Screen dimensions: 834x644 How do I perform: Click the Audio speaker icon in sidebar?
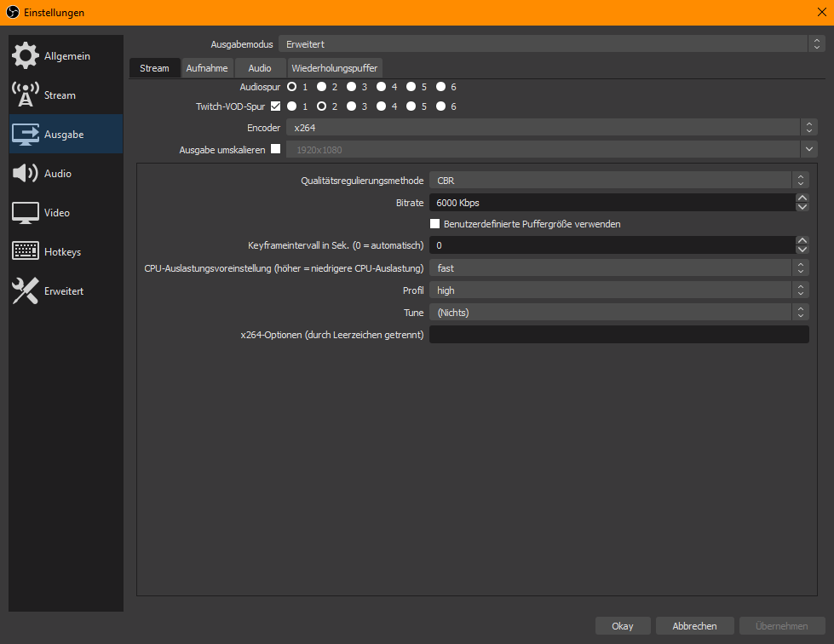click(x=25, y=174)
